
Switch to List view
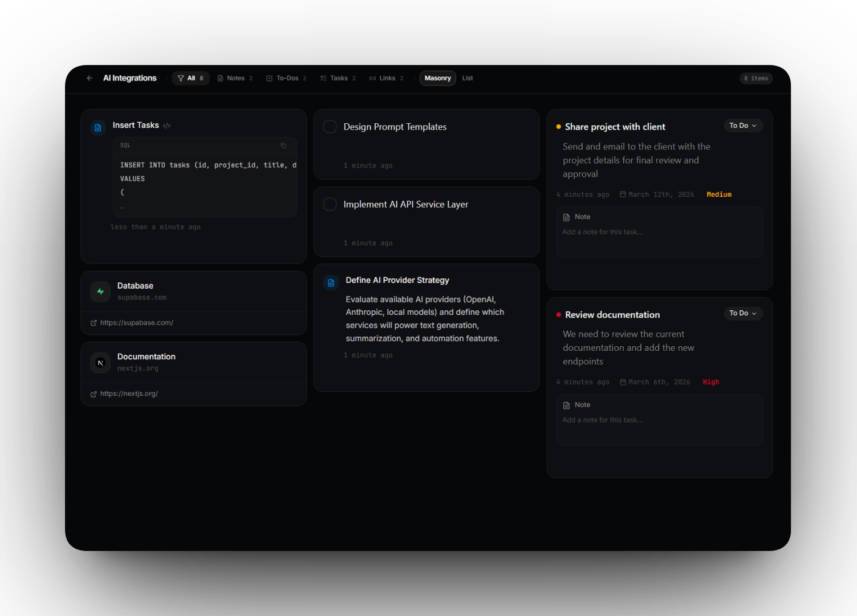click(468, 78)
